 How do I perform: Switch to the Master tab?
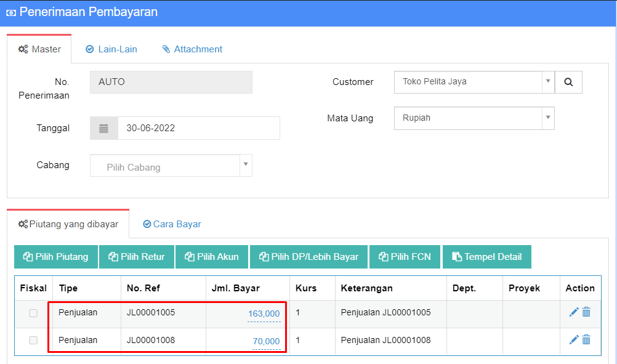[39, 49]
